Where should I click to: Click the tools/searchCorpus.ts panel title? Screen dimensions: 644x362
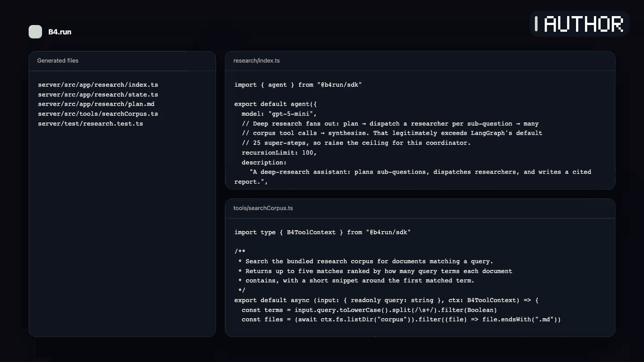coord(263,208)
